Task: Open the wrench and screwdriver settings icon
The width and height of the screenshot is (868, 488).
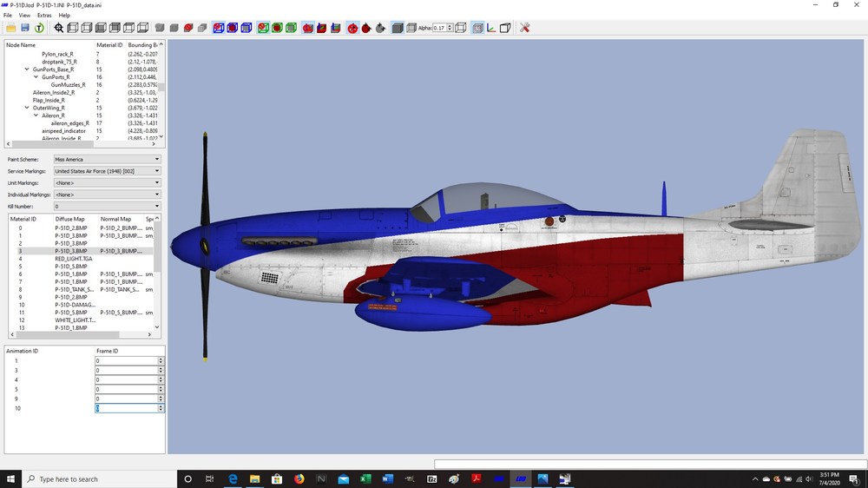Action: [x=525, y=28]
